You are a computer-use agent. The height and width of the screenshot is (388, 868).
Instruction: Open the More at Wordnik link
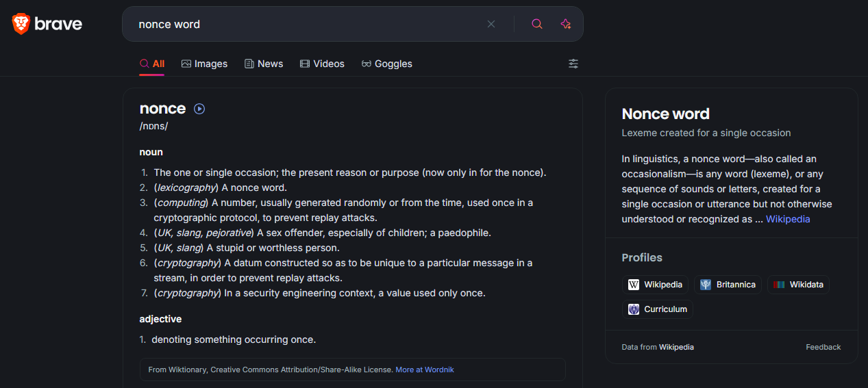[x=425, y=370]
